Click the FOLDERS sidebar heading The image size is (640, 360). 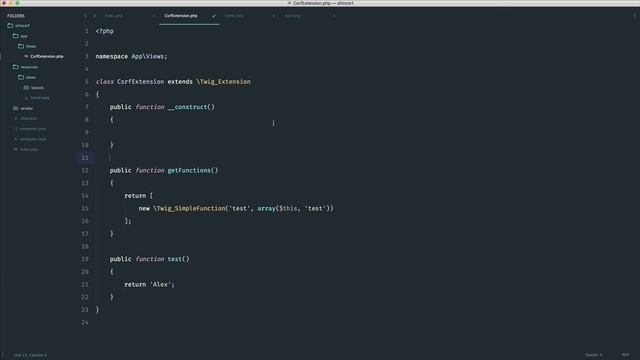click(16, 16)
